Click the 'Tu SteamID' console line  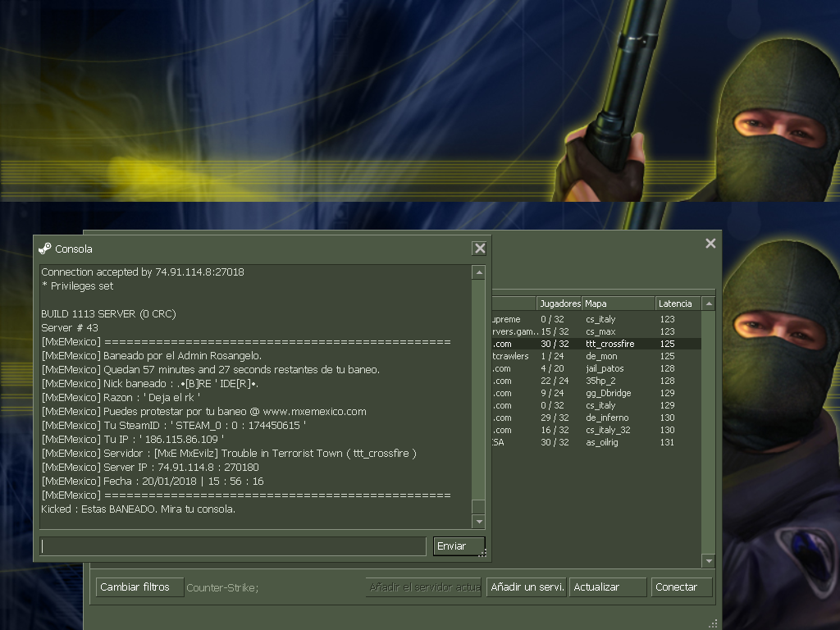[x=174, y=426]
